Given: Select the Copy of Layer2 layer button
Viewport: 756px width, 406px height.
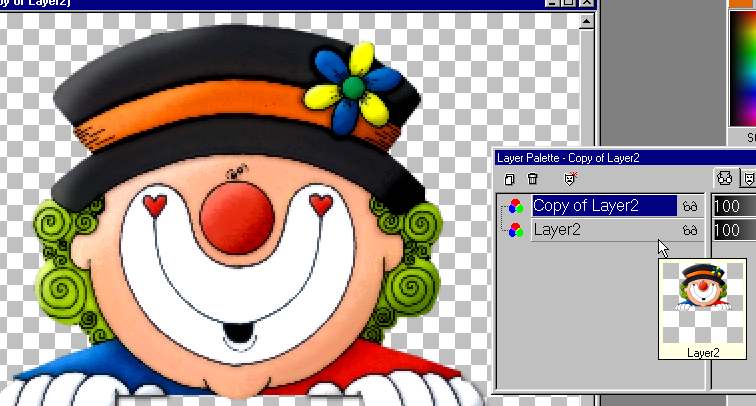Looking at the screenshot, I should click(x=605, y=206).
